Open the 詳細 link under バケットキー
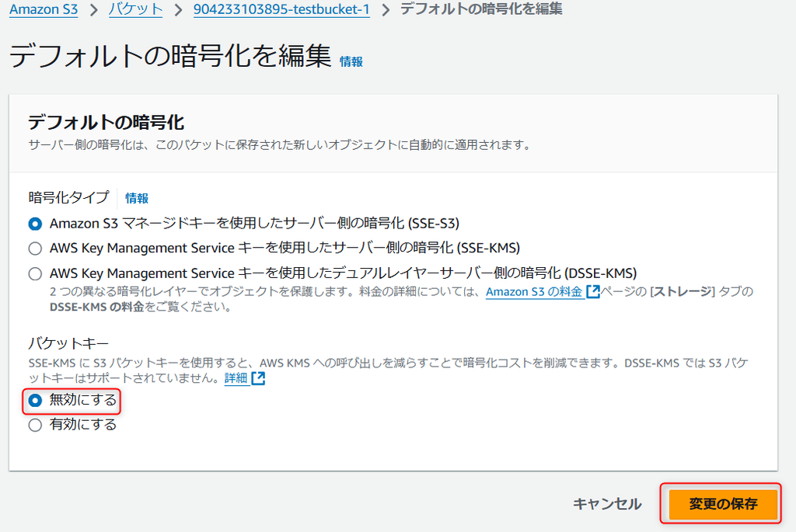Screen dimensions: 796x532 point(236,377)
